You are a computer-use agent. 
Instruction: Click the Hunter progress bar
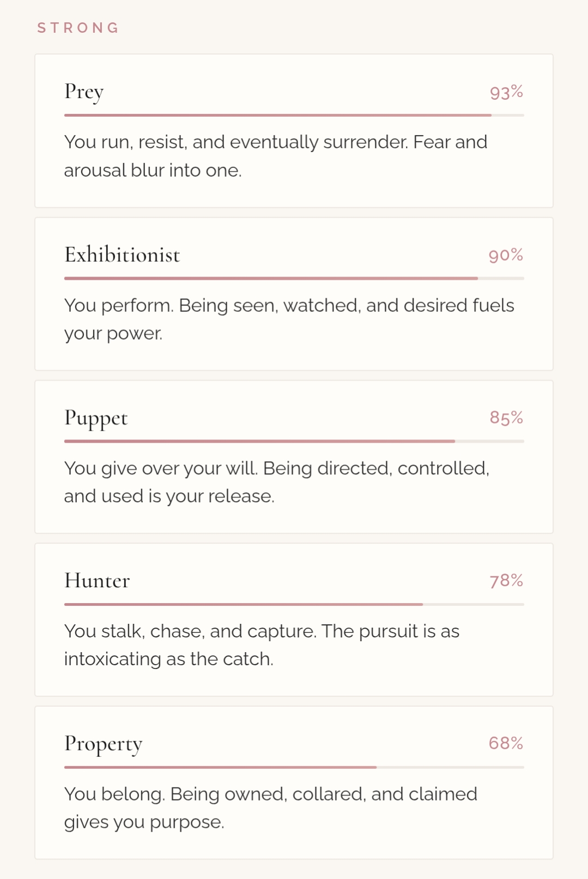pos(294,604)
